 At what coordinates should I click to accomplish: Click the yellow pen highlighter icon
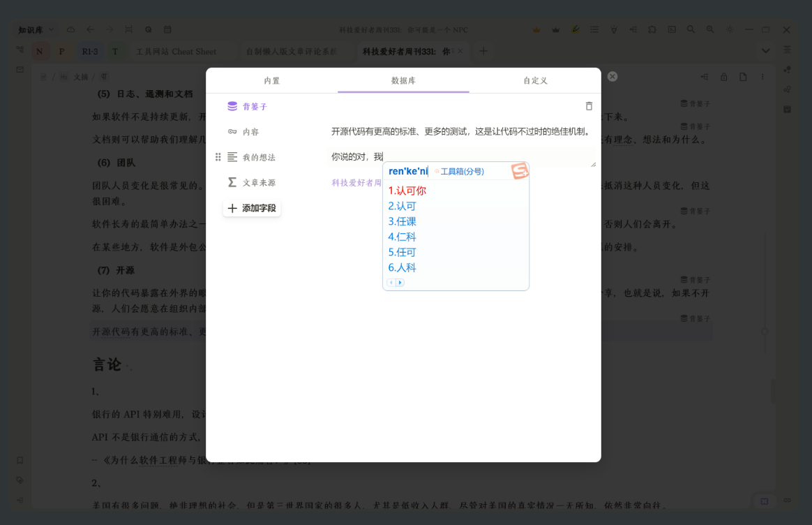(x=576, y=29)
